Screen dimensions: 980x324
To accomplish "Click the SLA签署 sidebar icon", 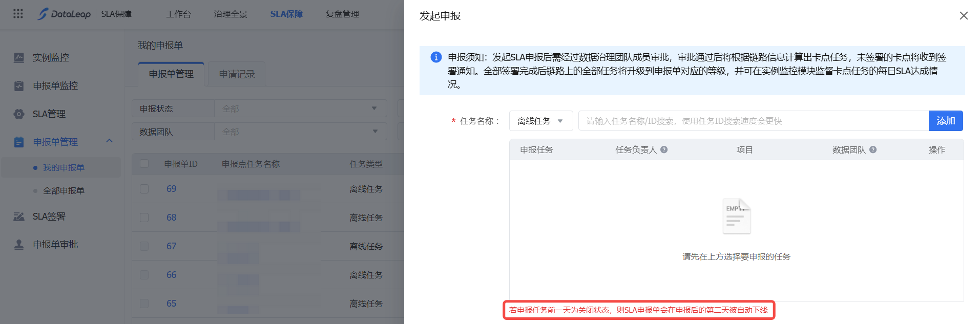I will [x=19, y=217].
